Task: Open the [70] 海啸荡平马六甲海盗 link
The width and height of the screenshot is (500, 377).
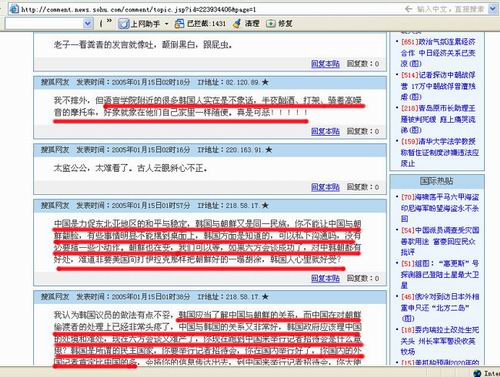Action: pyautogui.click(x=440, y=208)
